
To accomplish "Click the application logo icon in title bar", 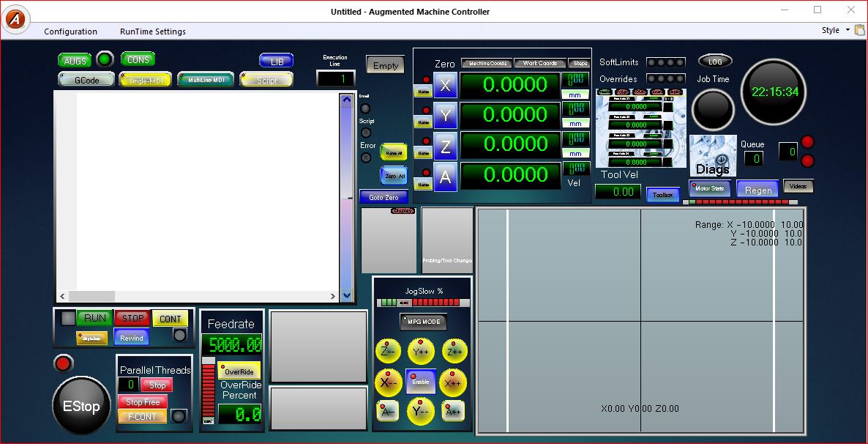I will coord(15,19).
